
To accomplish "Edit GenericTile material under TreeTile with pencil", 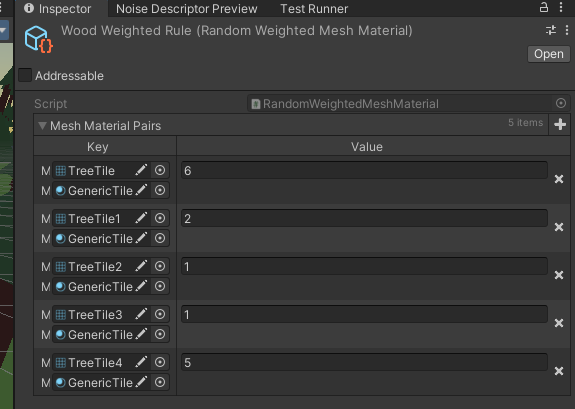I will pos(141,190).
